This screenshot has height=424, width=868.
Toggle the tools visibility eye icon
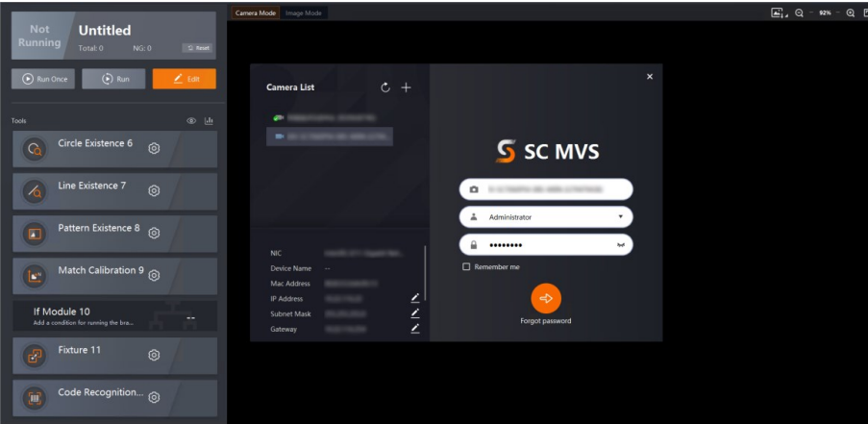pyautogui.click(x=191, y=121)
